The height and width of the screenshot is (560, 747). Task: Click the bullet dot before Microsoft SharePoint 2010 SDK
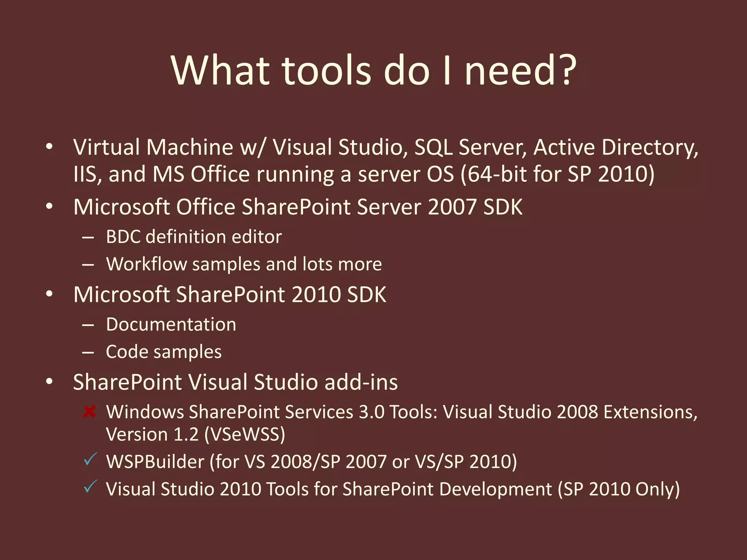(50, 294)
